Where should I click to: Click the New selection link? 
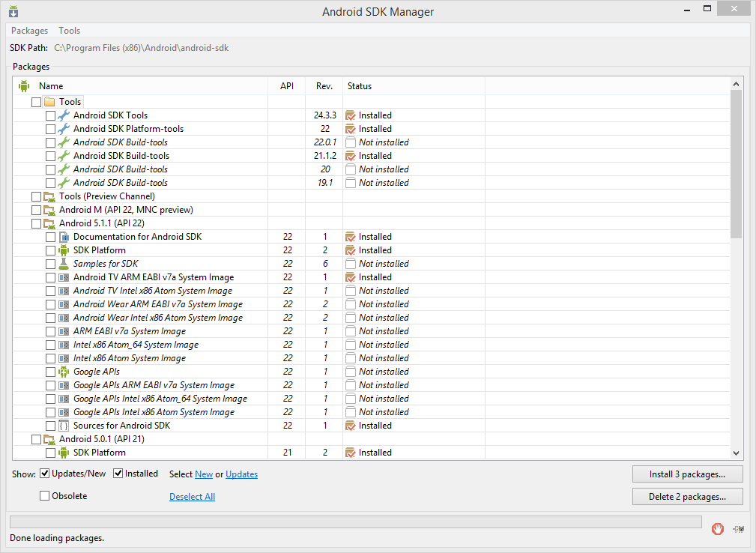coord(204,474)
